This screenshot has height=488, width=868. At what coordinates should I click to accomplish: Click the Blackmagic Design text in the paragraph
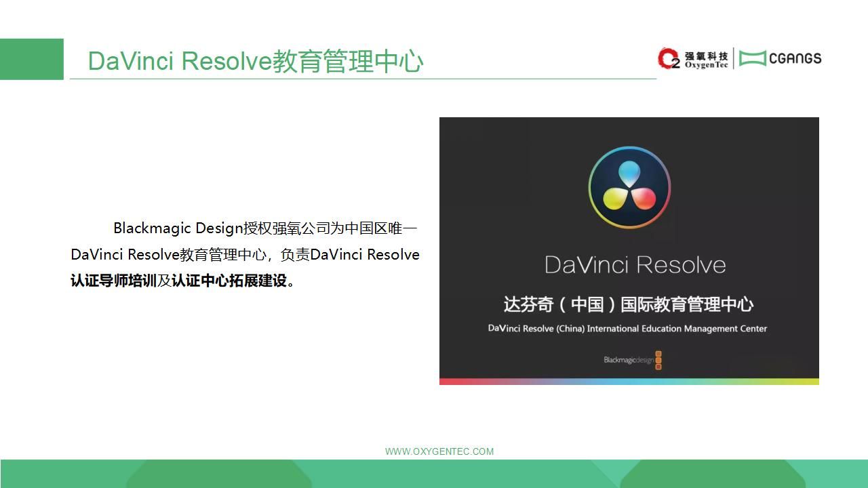coord(178,228)
